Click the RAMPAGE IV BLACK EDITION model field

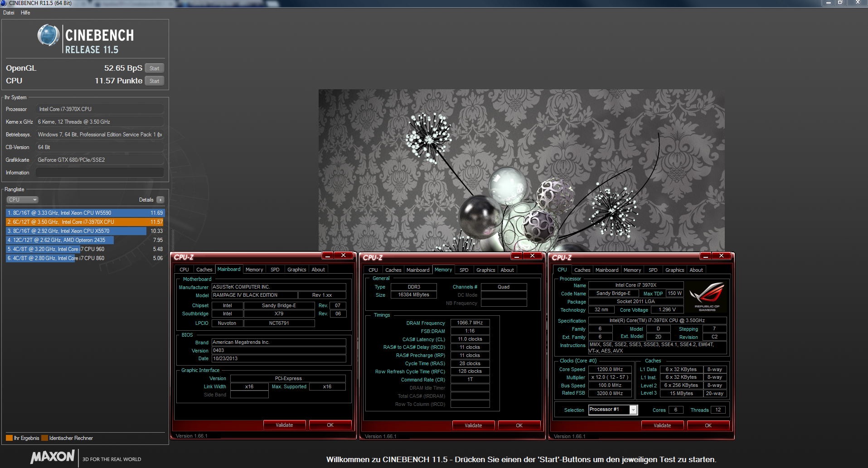[x=255, y=295]
